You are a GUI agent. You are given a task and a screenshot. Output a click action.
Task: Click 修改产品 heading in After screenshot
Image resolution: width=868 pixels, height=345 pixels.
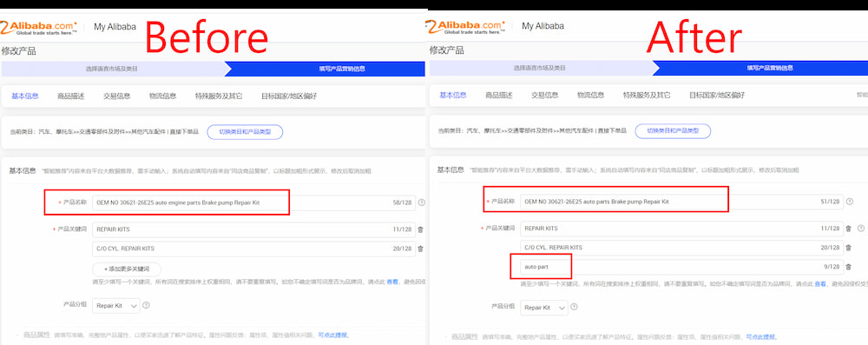coord(447,50)
